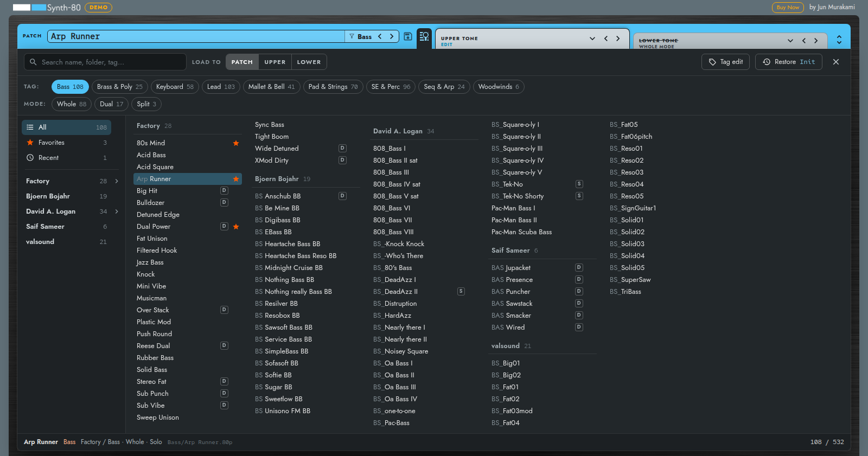Go to previous patch with left arrow
Viewport: 868px width, 456px height.
[380, 36]
